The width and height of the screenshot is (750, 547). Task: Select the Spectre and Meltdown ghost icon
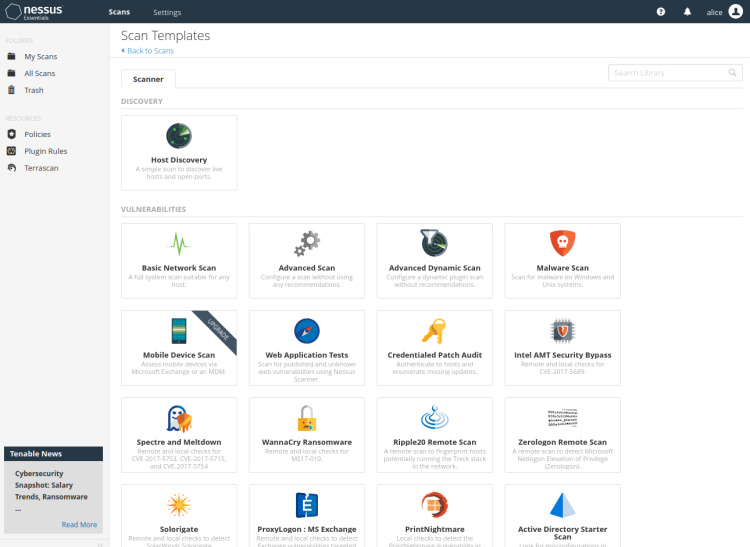[x=179, y=418]
